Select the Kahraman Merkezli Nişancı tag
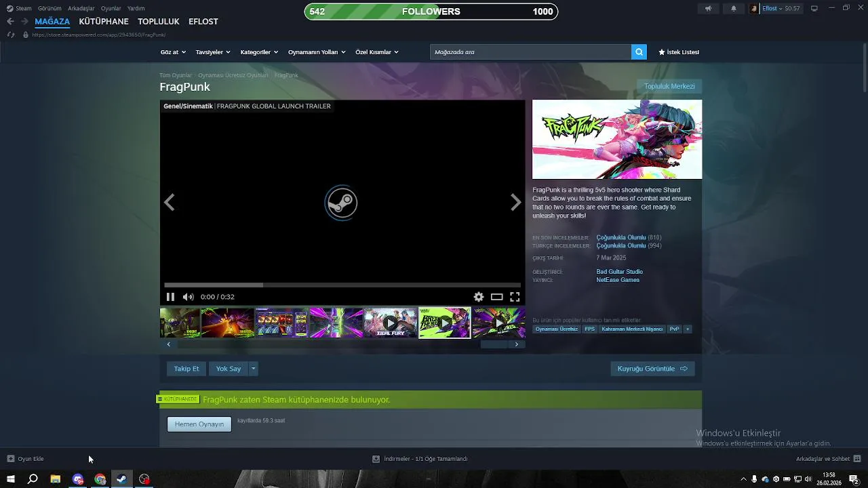Screen dimensions: 868x488 pyautogui.click(x=632, y=329)
